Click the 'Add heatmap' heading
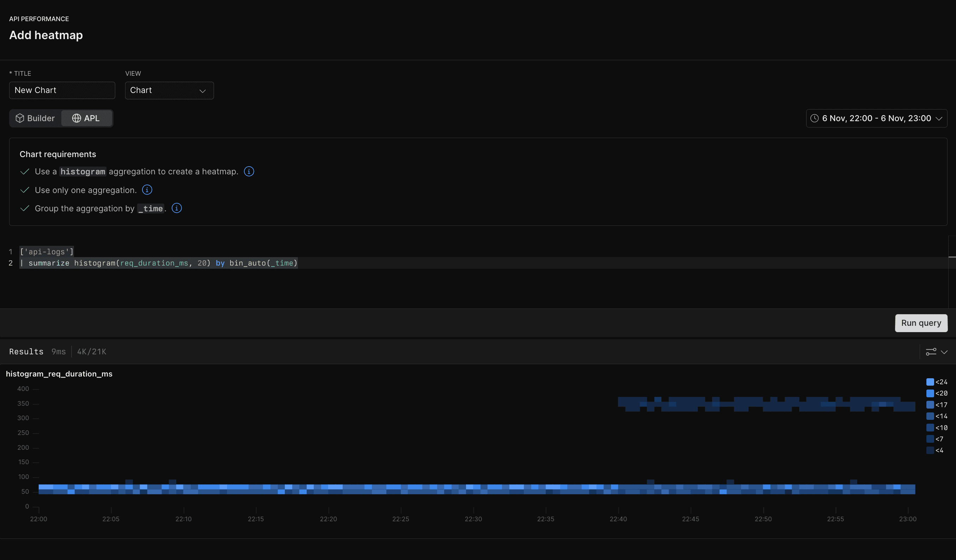Screen dimensions: 956x560 46,35
